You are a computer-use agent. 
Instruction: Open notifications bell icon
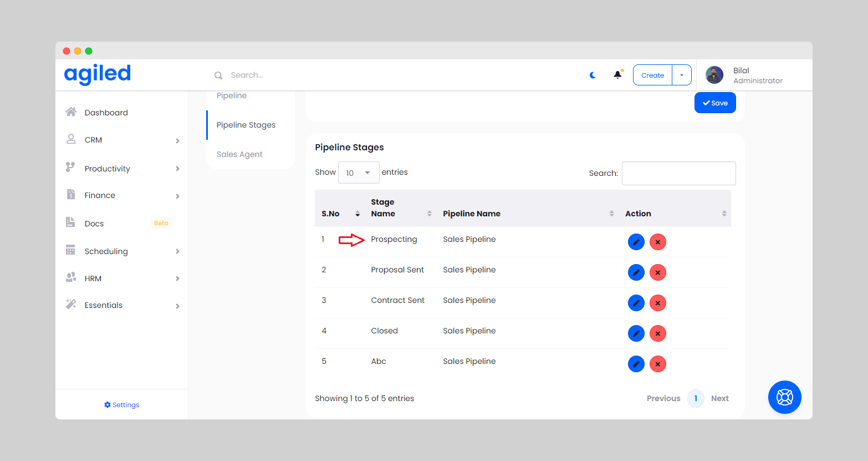(x=617, y=75)
